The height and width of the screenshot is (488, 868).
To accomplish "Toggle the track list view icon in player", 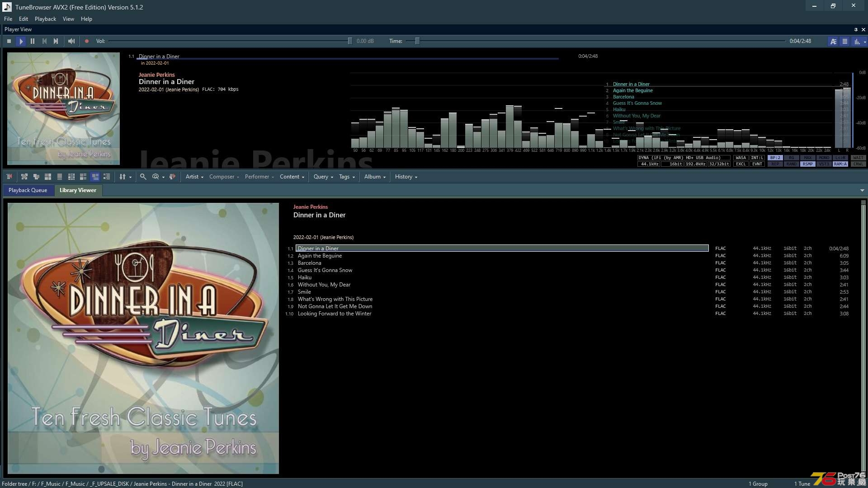I will 844,41.
